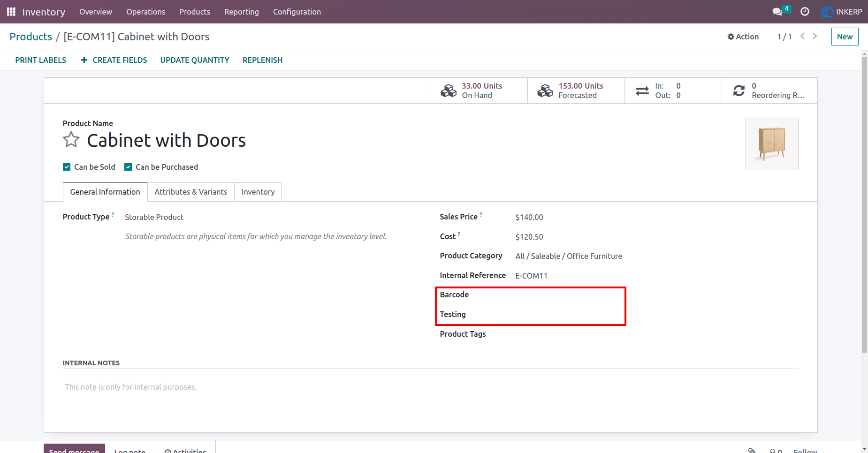The width and height of the screenshot is (868, 453).
Task: Open the INKERP user menu
Action: coord(841,12)
